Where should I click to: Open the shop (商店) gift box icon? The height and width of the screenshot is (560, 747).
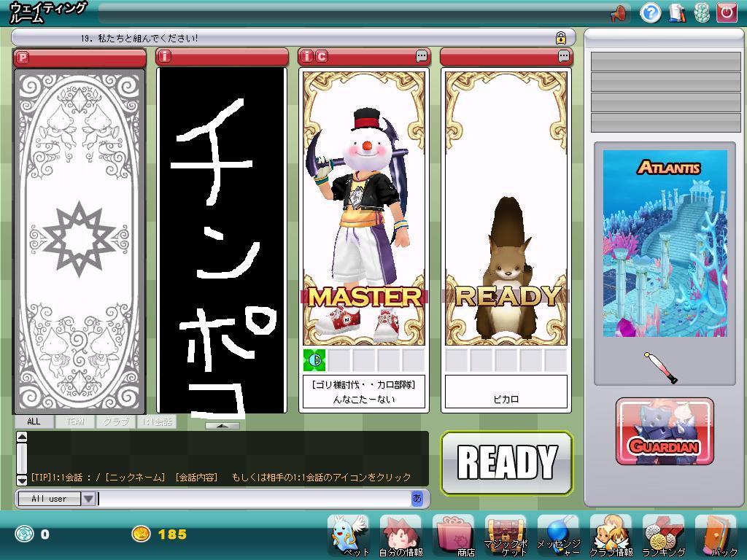coord(453,534)
